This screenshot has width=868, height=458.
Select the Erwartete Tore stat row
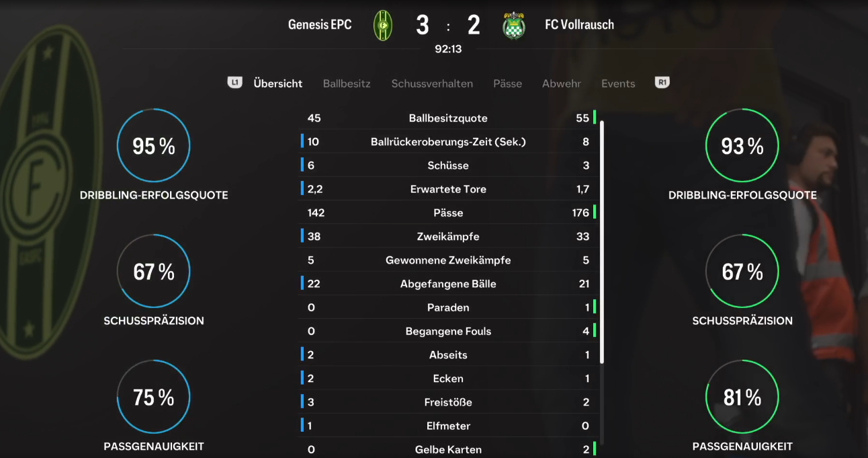coord(448,189)
